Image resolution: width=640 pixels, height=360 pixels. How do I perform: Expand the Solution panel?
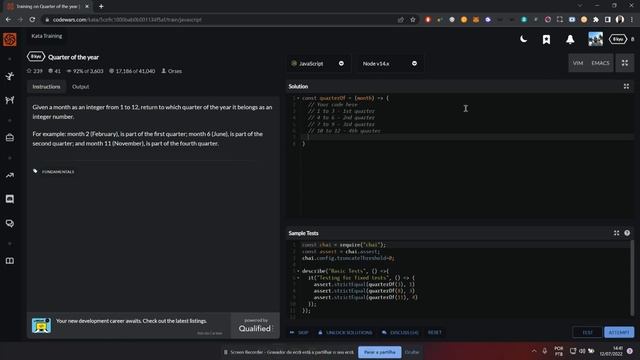coord(626,87)
